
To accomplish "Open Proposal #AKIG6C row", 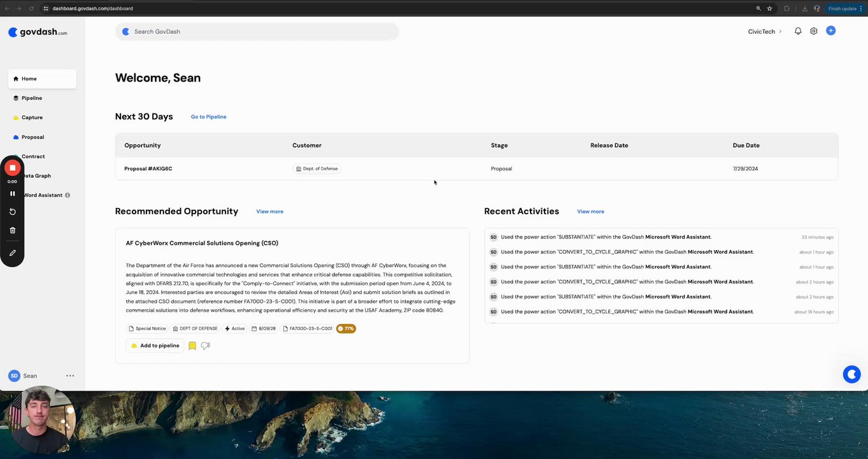I will [x=476, y=169].
